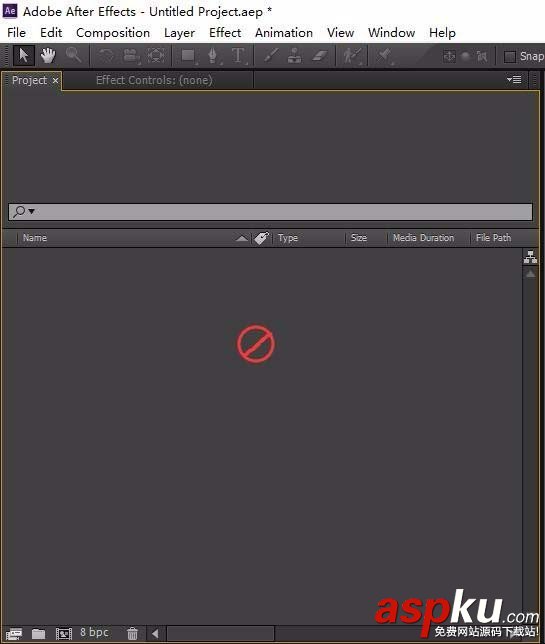The image size is (545, 644).
Task: Open the Animation menu
Action: pyautogui.click(x=284, y=33)
